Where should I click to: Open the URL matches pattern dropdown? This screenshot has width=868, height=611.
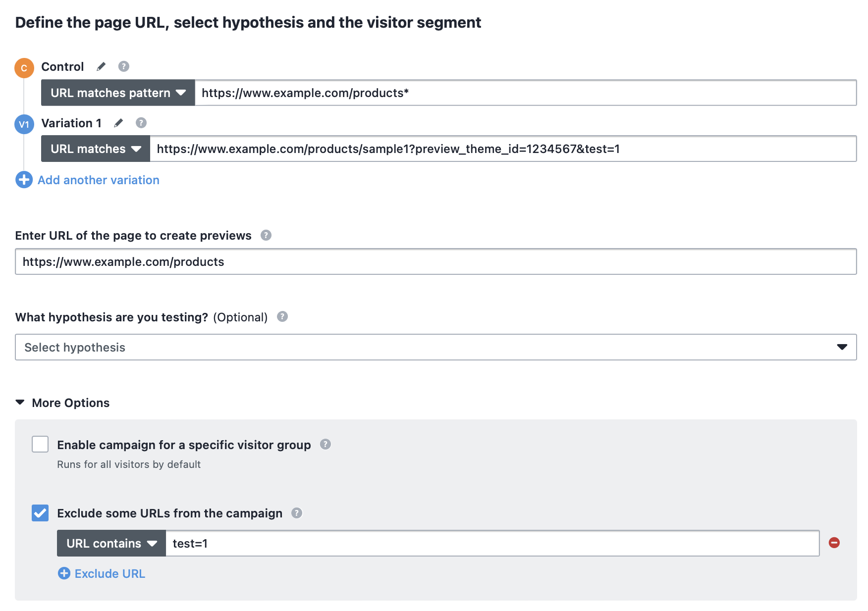pyautogui.click(x=118, y=93)
